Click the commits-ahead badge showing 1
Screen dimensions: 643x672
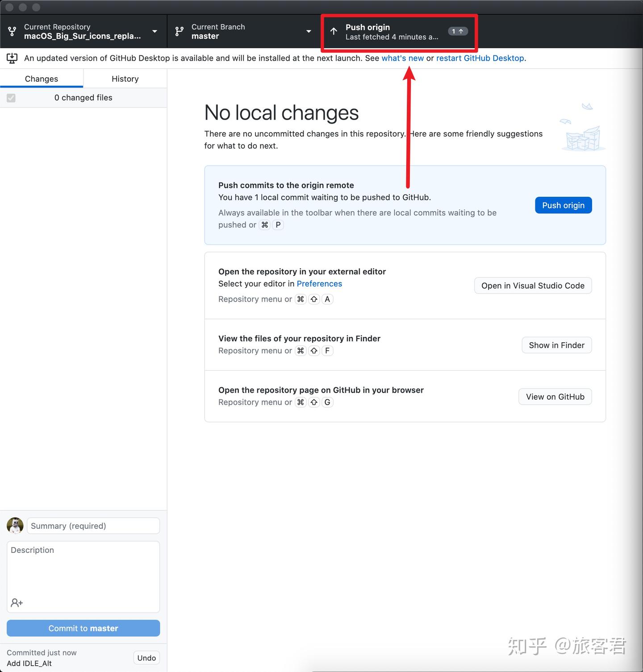tap(458, 31)
